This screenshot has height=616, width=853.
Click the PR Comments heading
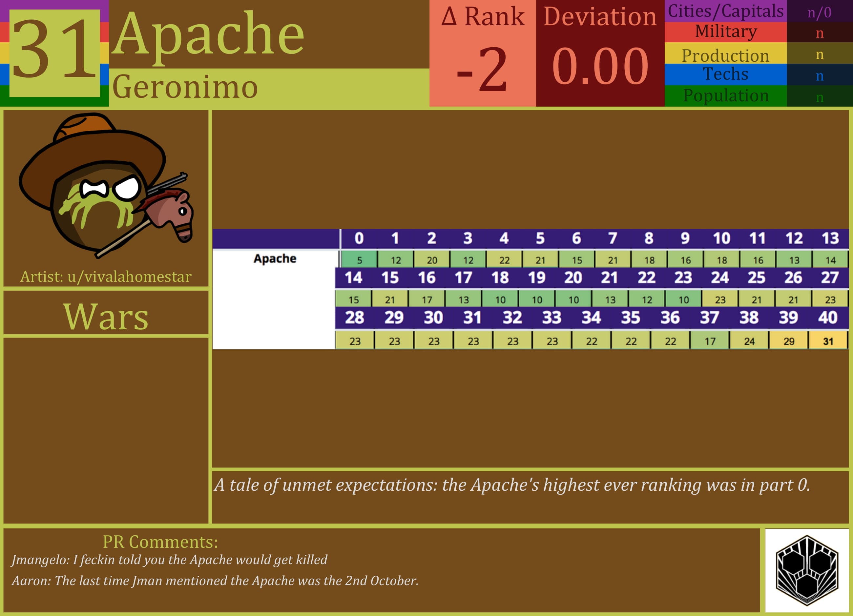pyautogui.click(x=160, y=542)
